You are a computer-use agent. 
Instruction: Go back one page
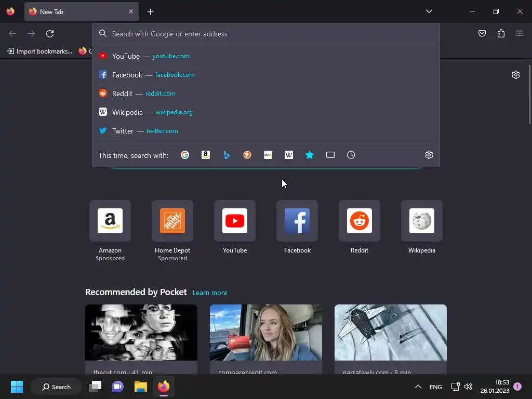coord(12,34)
